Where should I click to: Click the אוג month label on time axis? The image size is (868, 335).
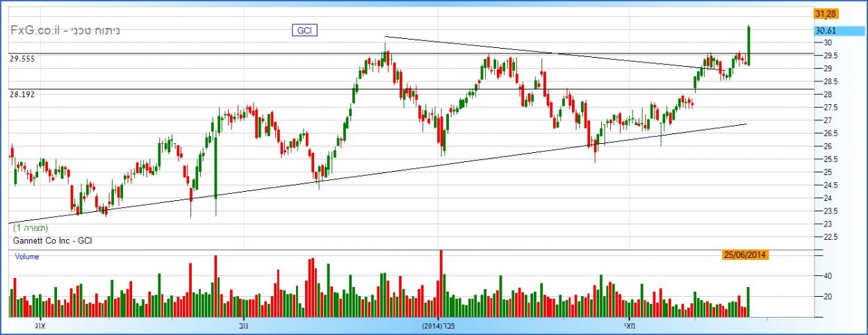tap(38, 325)
